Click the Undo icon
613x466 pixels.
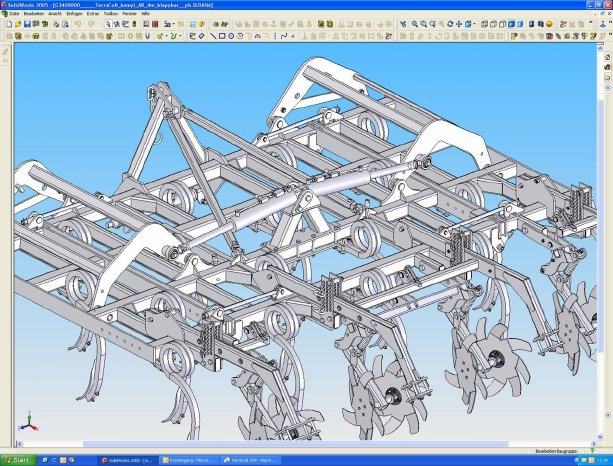click(x=78, y=24)
